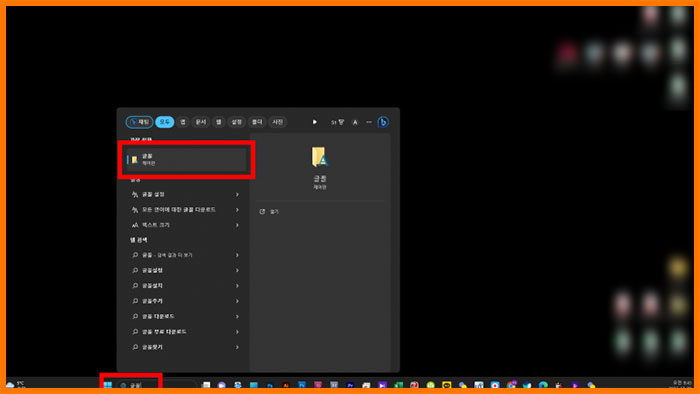Click the Windows Start button on taskbar
700x394 pixels.
[x=108, y=385]
